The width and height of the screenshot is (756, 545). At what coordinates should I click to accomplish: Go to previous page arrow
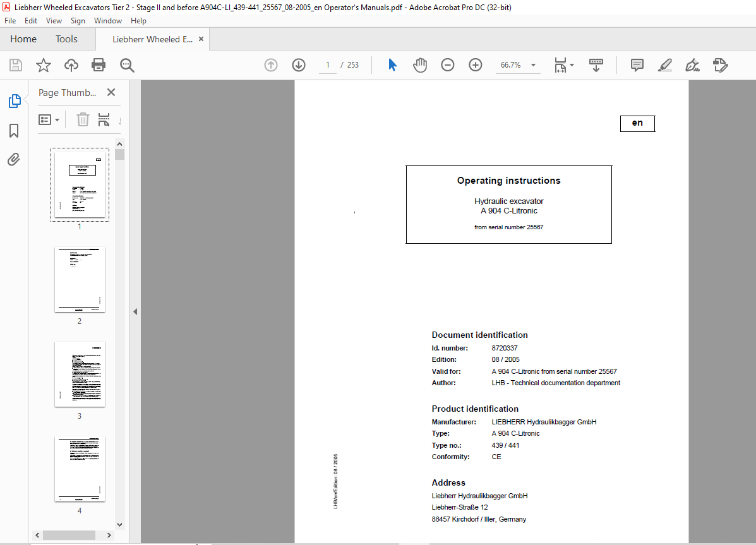pos(271,64)
